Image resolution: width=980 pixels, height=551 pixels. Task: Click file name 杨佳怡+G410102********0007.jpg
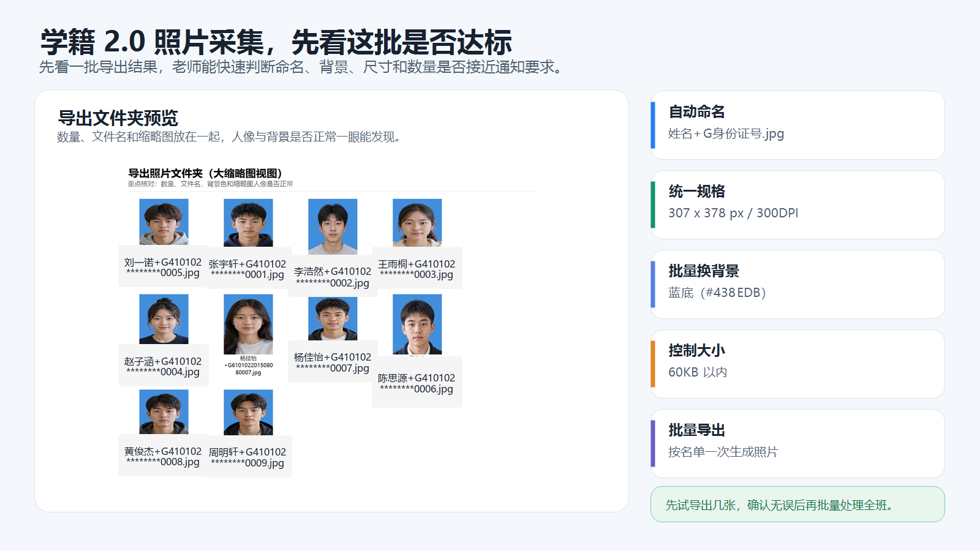pyautogui.click(x=333, y=362)
